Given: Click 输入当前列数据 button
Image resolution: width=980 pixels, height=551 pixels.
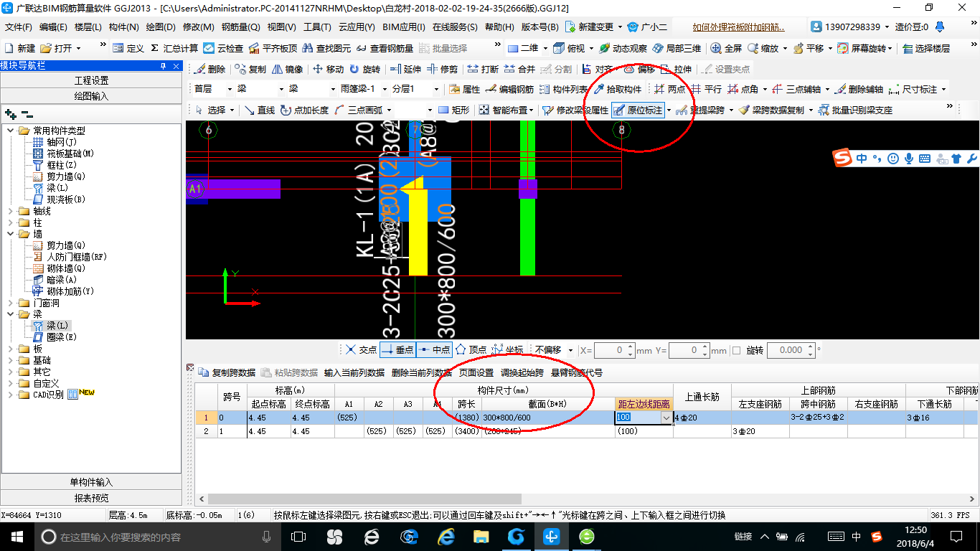Looking at the screenshot, I should tap(354, 372).
